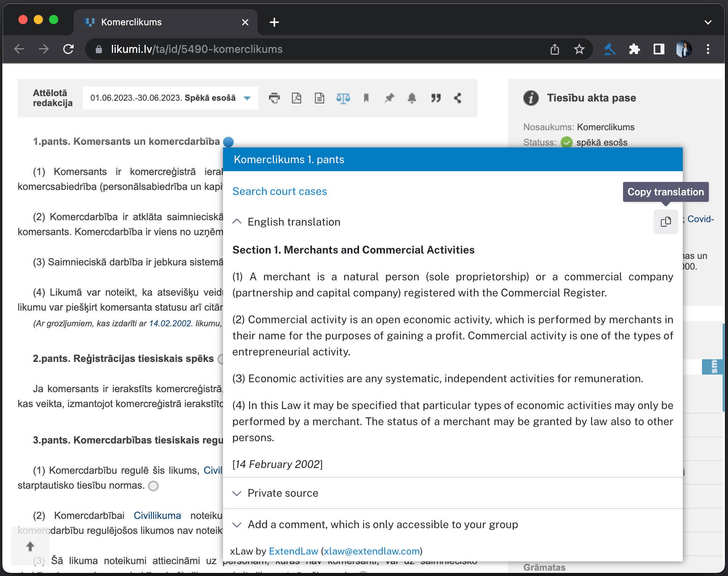This screenshot has width=728, height=576.
Task: Click the scroll-to-top arrow button
Action: pos(30,546)
